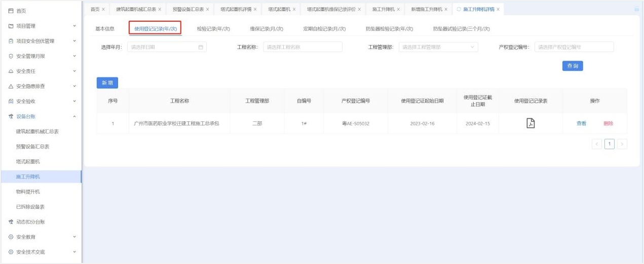Select 塔式起重机 in the sidebar submenu

click(28, 161)
